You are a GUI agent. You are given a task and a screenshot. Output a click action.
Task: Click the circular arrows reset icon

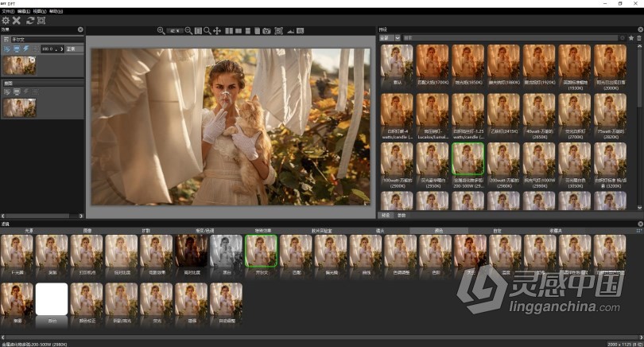click(30, 21)
